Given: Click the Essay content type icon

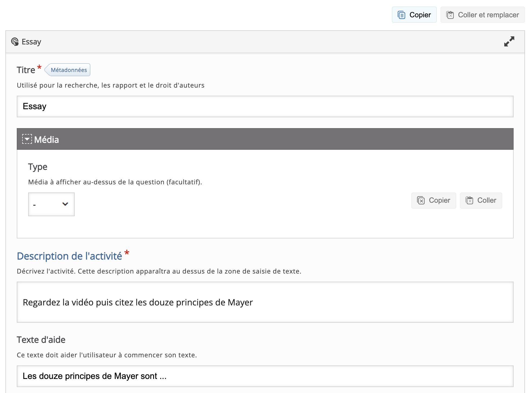Looking at the screenshot, I should pyautogui.click(x=15, y=42).
